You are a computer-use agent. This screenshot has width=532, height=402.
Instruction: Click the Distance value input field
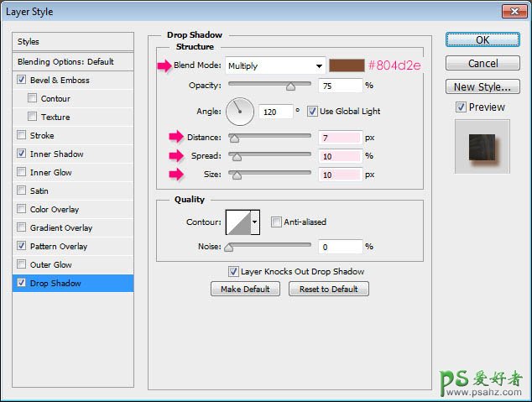point(340,138)
